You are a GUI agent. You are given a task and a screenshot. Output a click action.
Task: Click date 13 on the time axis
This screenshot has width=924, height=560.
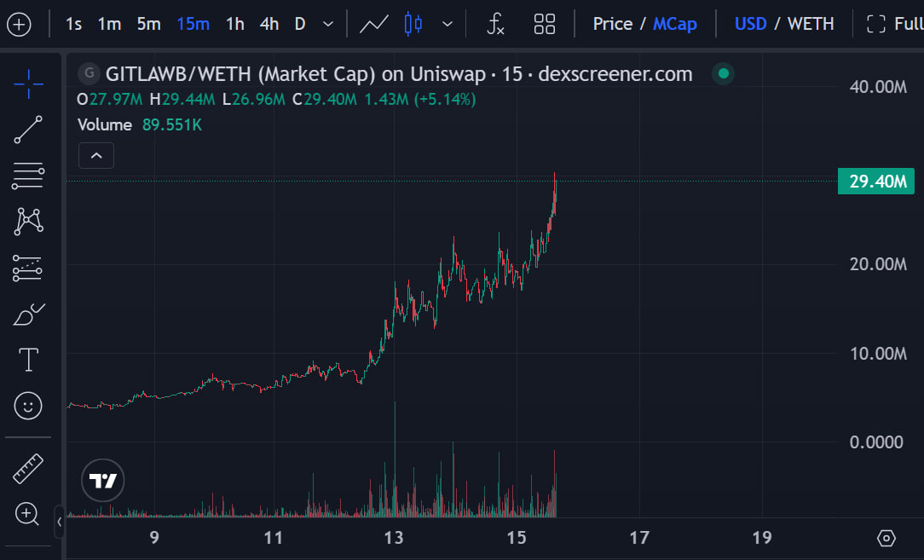point(394,538)
